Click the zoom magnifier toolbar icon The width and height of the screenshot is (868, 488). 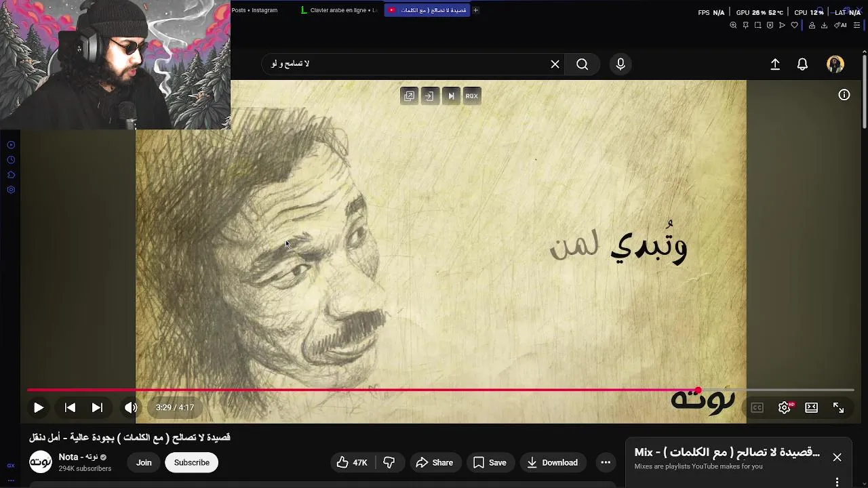tap(733, 25)
